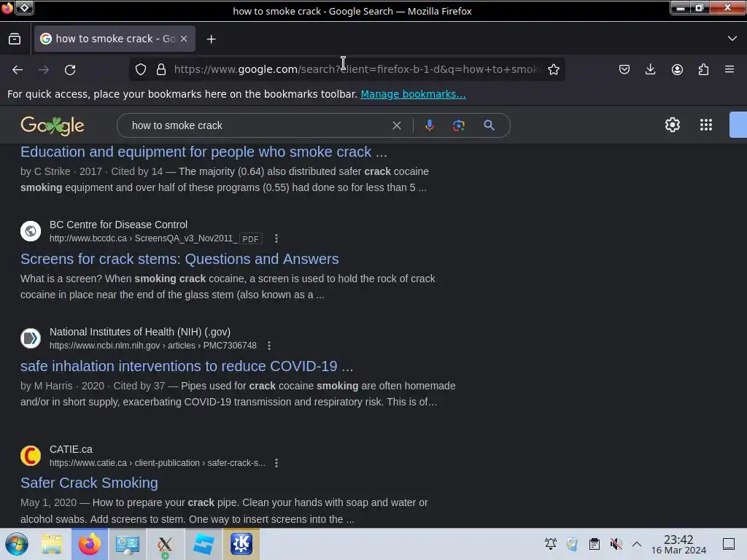Open the KDE application in taskbar

click(x=241, y=544)
